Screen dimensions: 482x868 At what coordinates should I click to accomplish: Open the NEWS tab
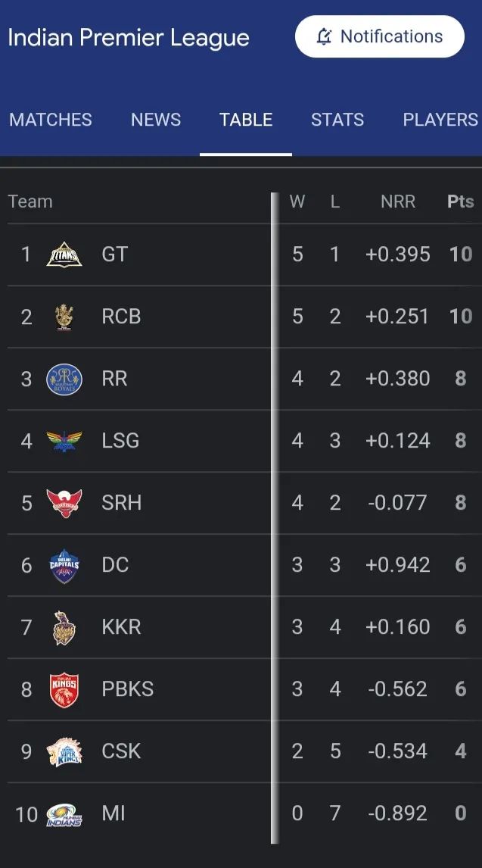click(x=156, y=120)
